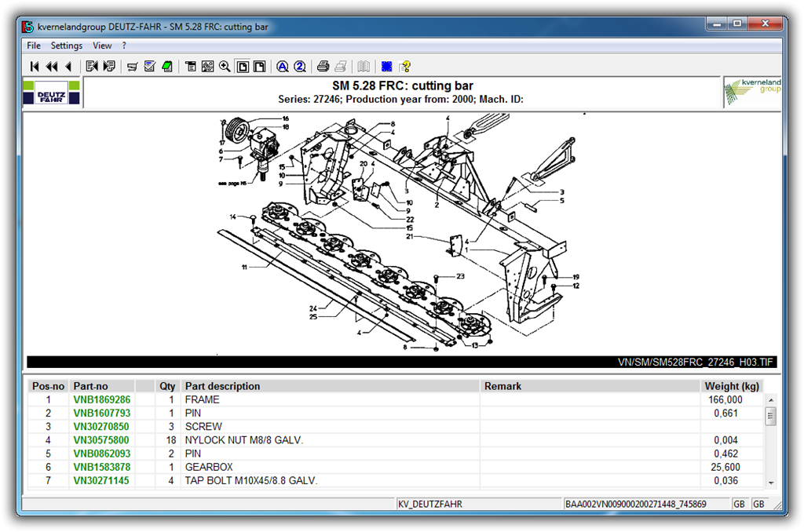Search by number 2 magnifier icon
The width and height of the screenshot is (804, 532).
(300, 66)
